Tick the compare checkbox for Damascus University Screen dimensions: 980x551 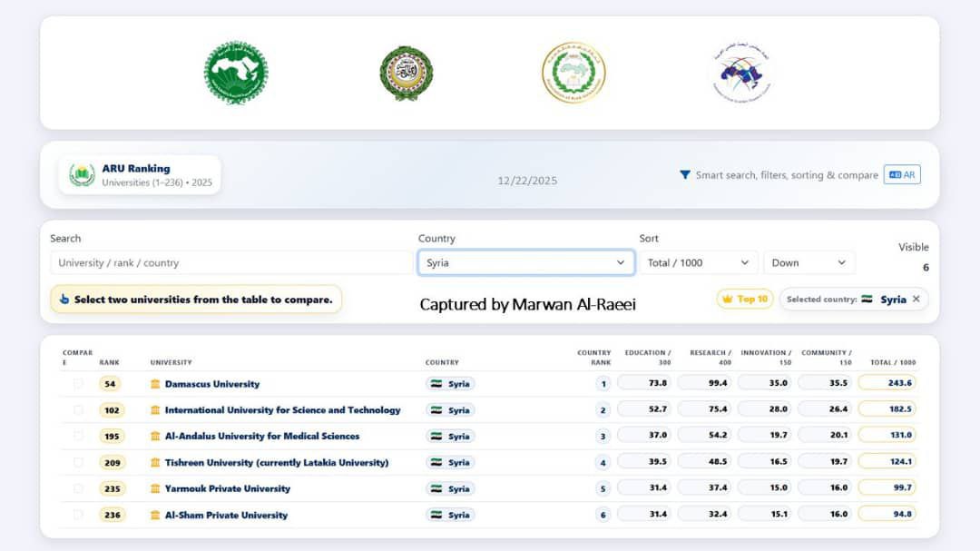coord(78,384)
